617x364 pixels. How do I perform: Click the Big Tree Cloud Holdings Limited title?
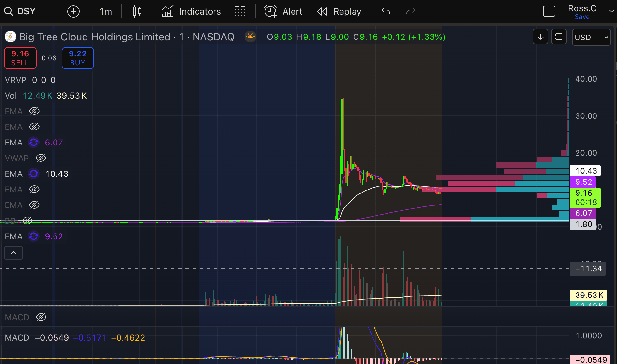click(x=95, y=37)
